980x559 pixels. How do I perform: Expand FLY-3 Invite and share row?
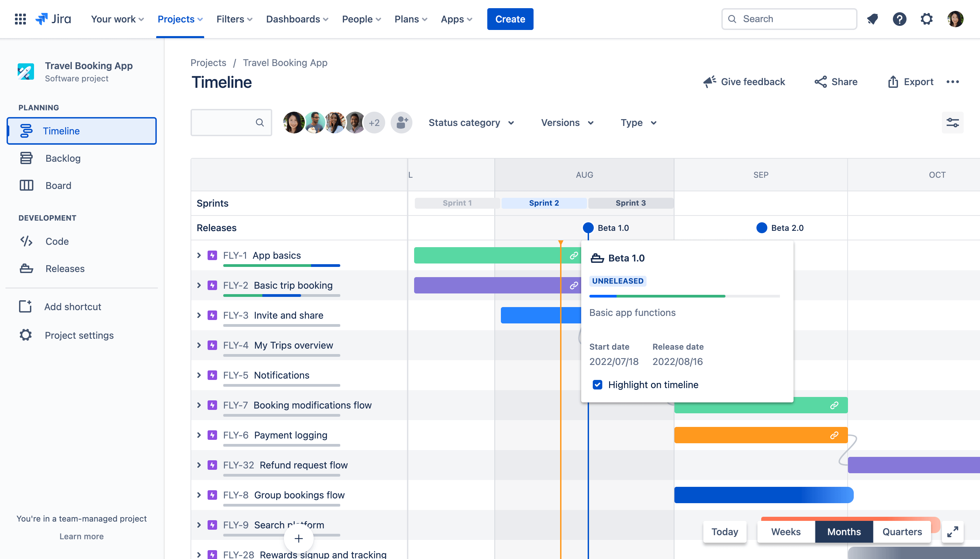coord(199,315)
